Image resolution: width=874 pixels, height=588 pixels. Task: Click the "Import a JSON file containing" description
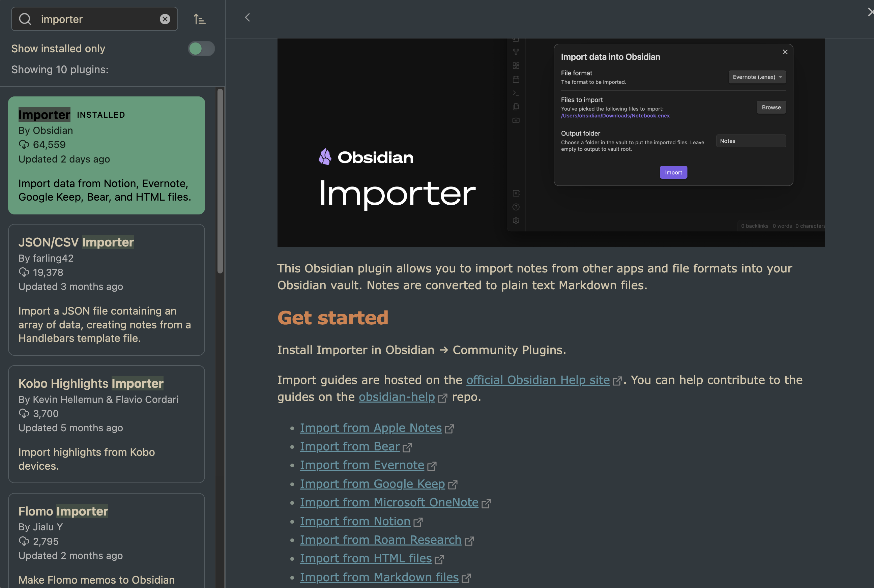[x=105, y=324]
